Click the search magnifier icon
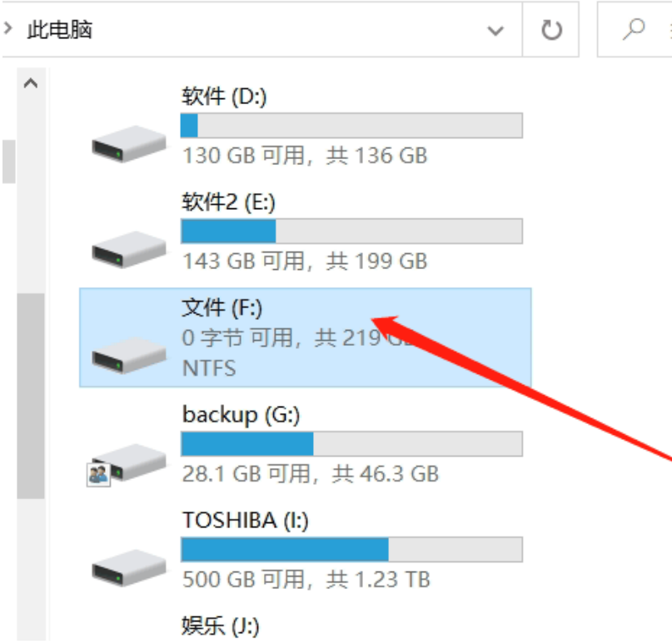672x644 pixels. pos(634,29)
